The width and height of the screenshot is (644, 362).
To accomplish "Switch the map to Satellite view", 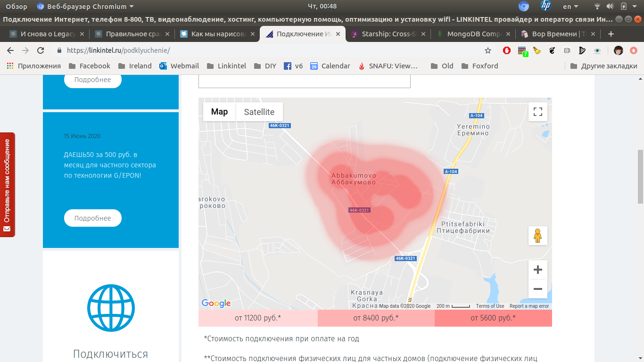I will (259, 112).
